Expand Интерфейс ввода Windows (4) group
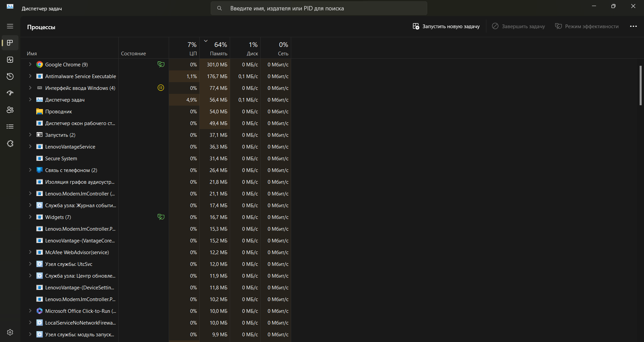 coord(30,88)
